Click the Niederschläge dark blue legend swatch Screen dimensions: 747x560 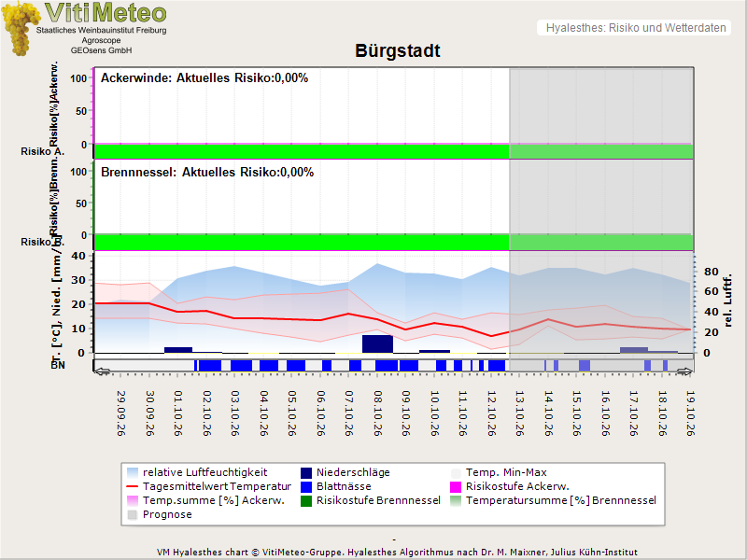tap(306, 472)
